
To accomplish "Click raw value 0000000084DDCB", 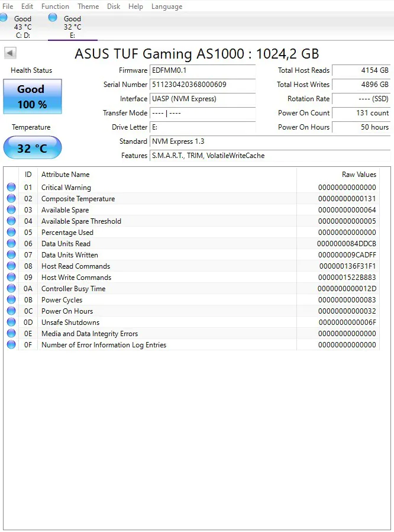I will click(x=347, y=244).
